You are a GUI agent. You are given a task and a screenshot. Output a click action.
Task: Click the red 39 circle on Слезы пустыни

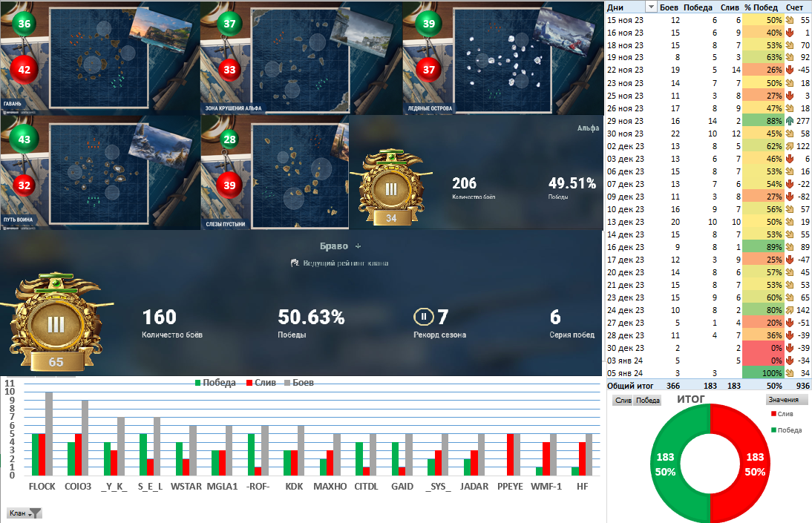229,185
